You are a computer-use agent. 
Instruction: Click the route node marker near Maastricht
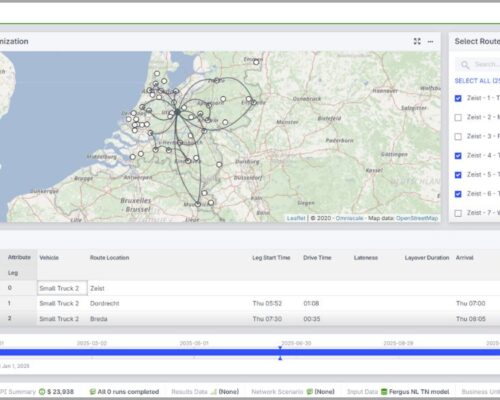[x=198, y=204]
